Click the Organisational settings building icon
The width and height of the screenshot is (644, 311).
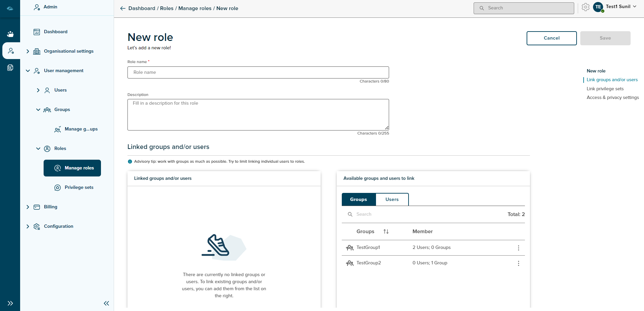click(x=37, y=51)
